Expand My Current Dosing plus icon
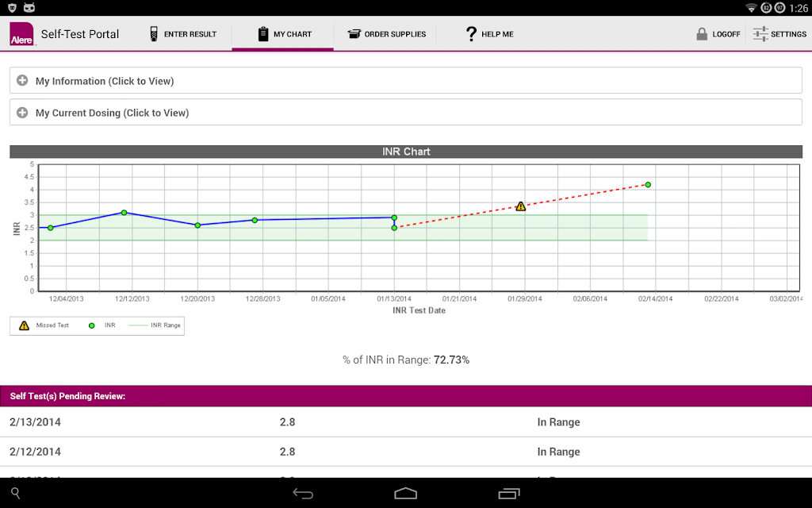The height and width of the screenshot is (508, 812). click(x=22, y=113)
